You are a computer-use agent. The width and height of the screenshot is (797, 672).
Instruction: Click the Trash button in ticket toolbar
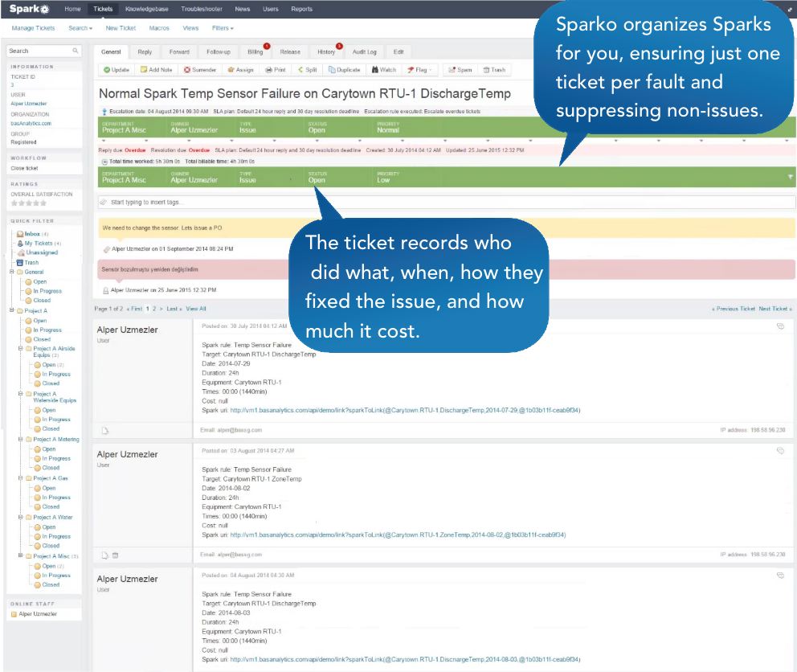[495, 70]
